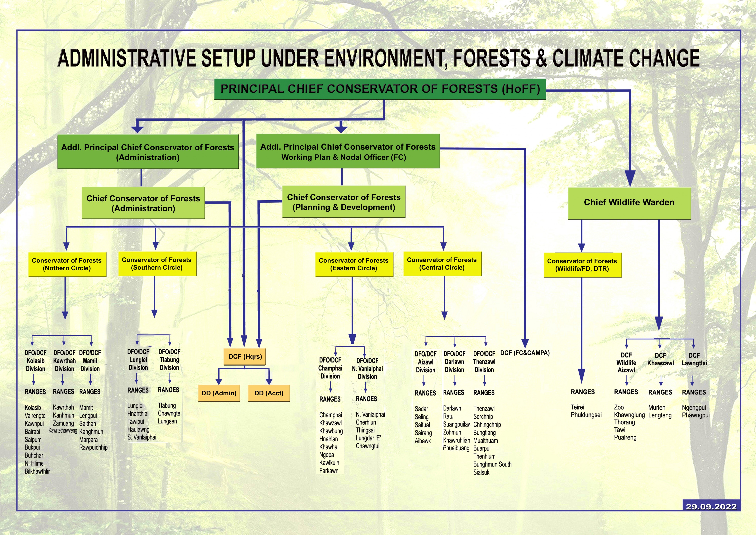Click DFO/DCF Kawrthah Division label
This screenshot has height=535, width=756.
pos(64,361)
